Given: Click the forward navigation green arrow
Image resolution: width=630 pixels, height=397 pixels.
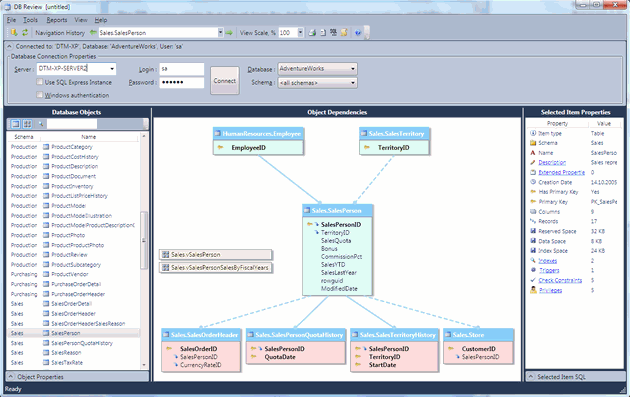Looking at the screenshot, I should pos(229,33).
